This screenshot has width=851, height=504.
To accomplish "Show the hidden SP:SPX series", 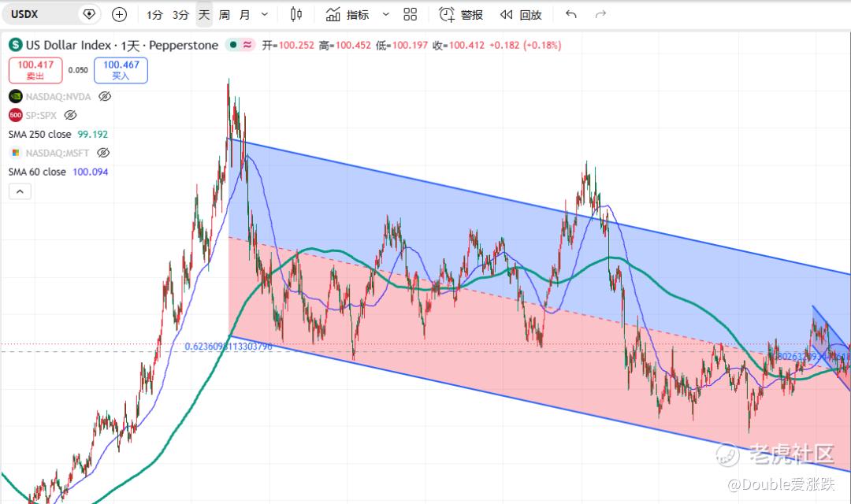I will coord(71,115).
